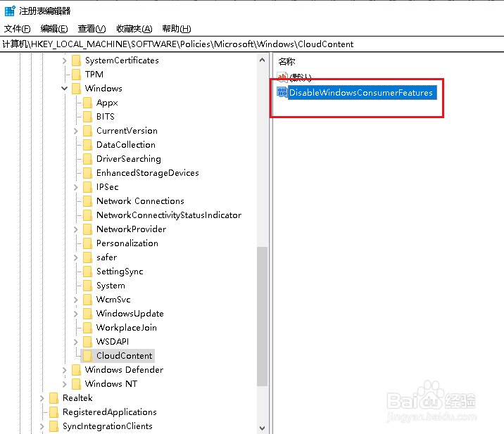Click the NetworkConnectivityStatusIndicator folder icon
The image size is (504, 434).
[x=87, y=215]
